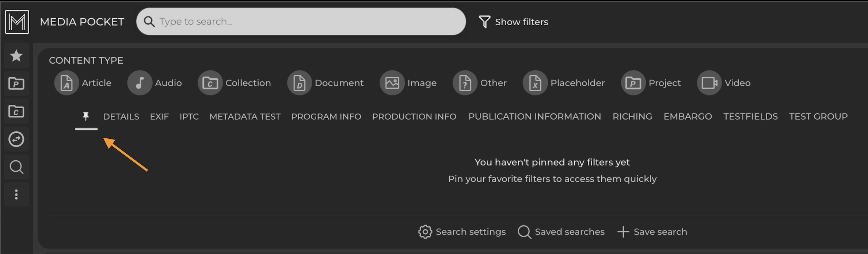The height and width of the screenshot is (254, 868).
Task: Open Projects folder icon in sidebar
Action: (x=16, y=84)
